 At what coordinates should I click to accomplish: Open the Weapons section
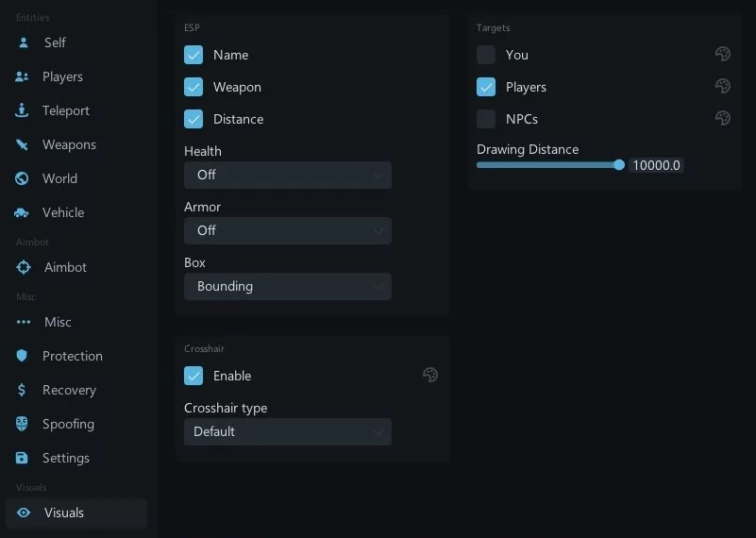(x=70, y=144)
